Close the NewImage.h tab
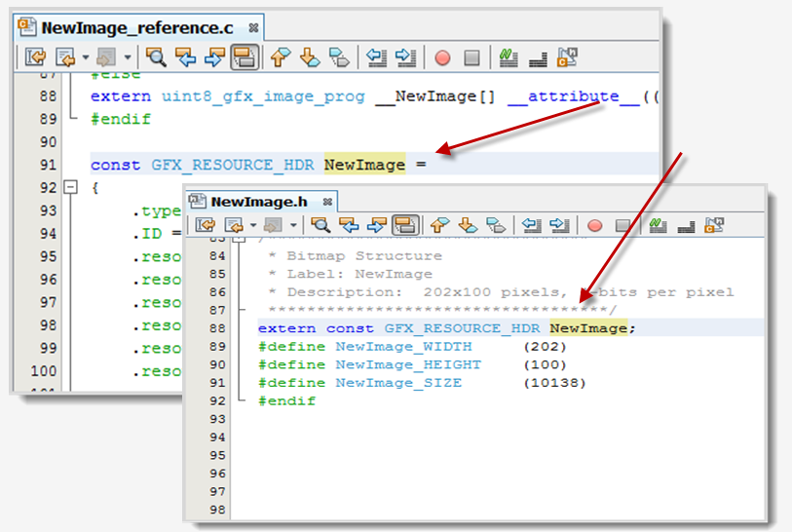 328,202
